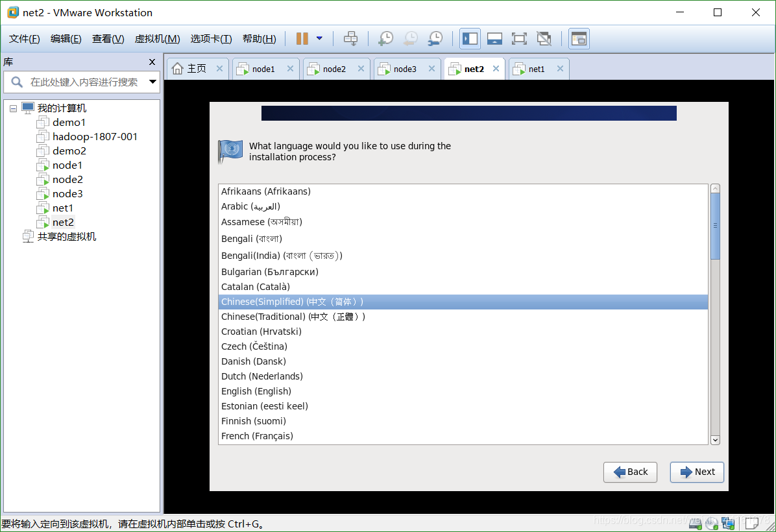Select Bulgarian (Български) language
Viewport: 776px width, 532px height.
coord(463,272)
